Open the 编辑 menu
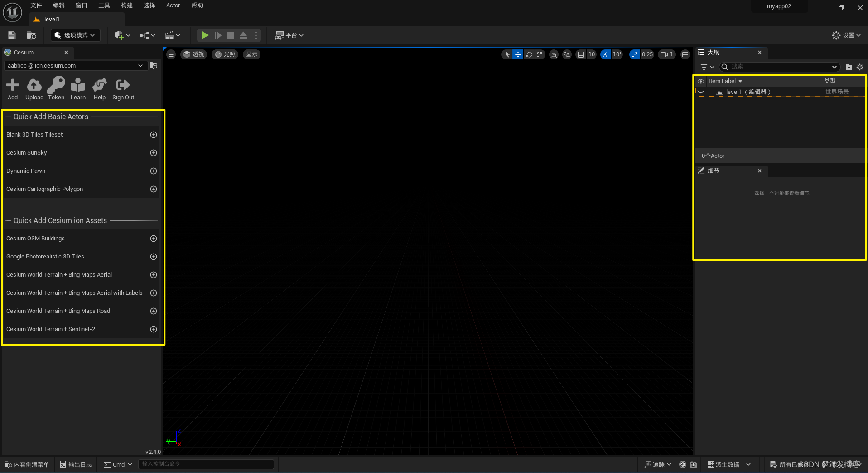The width and height of the screenshot is (868, 473). pos(59,5)
